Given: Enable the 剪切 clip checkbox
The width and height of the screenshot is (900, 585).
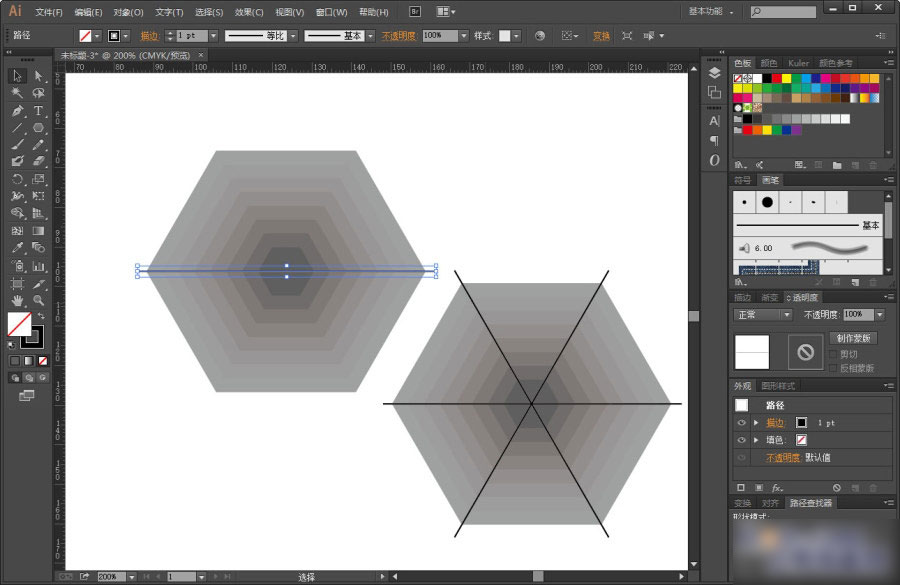Looking at the screenshot, I should 833,354.
